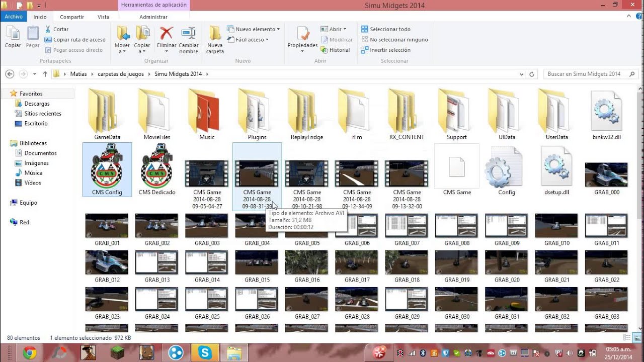The height and width of the screenshot is (362, 644).
Task: Select the dsetup.dll file
Action: [x=557, y=169]
